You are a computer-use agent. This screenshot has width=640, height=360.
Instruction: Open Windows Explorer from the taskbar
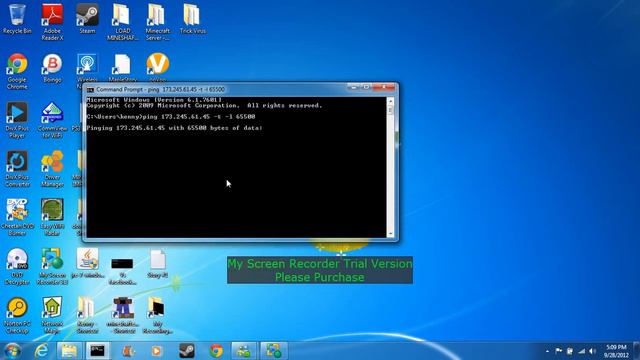tap(69, 351)
